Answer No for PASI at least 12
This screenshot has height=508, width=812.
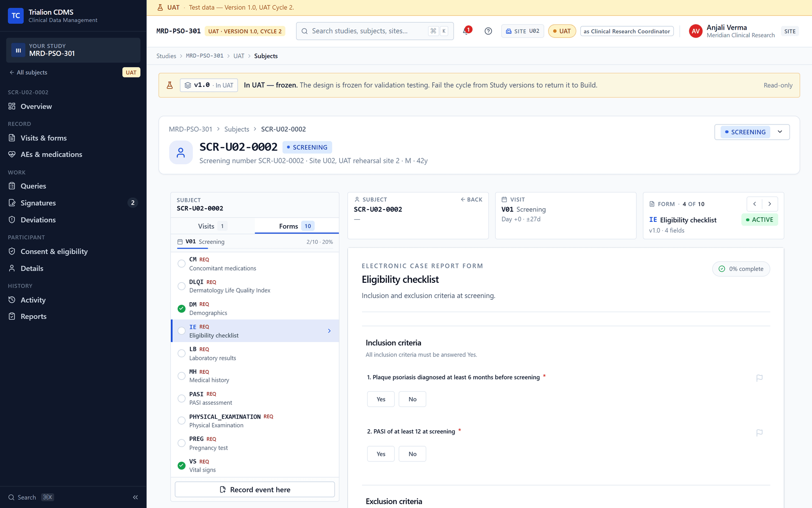(412, 454)
